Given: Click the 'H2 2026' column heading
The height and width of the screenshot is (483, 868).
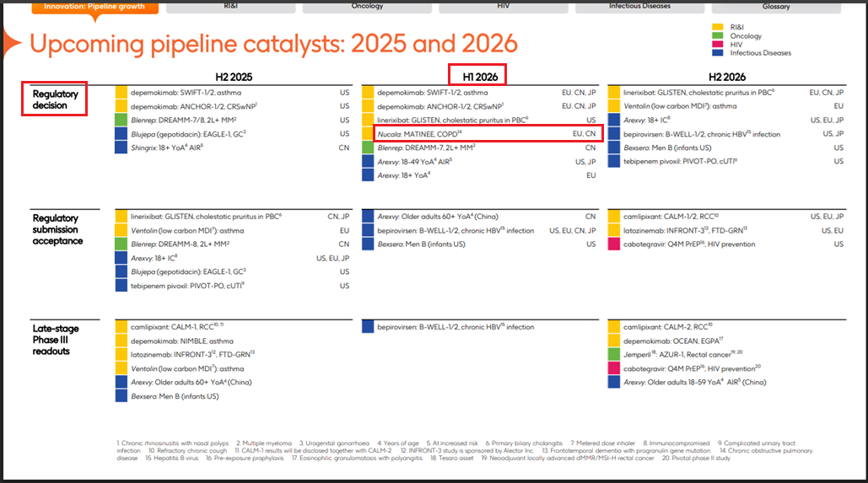Looking at the screenshot, I should coord(727,77).
